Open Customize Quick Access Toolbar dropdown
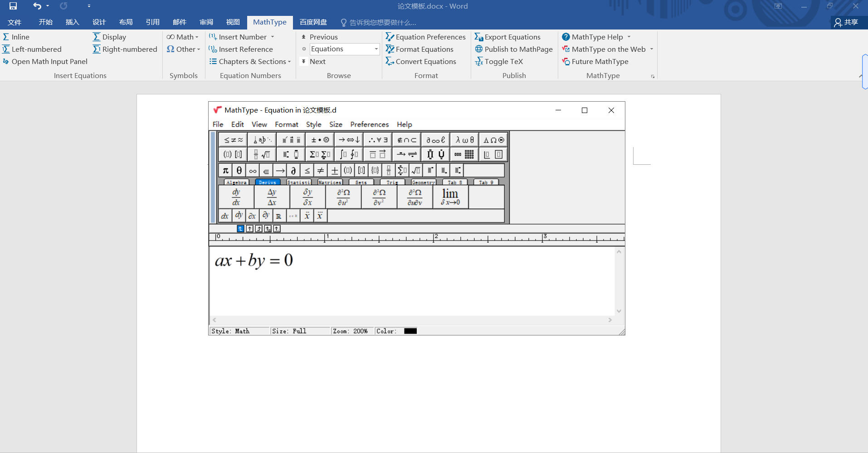The height and width of the screenshot is (453, 868). 89,6
